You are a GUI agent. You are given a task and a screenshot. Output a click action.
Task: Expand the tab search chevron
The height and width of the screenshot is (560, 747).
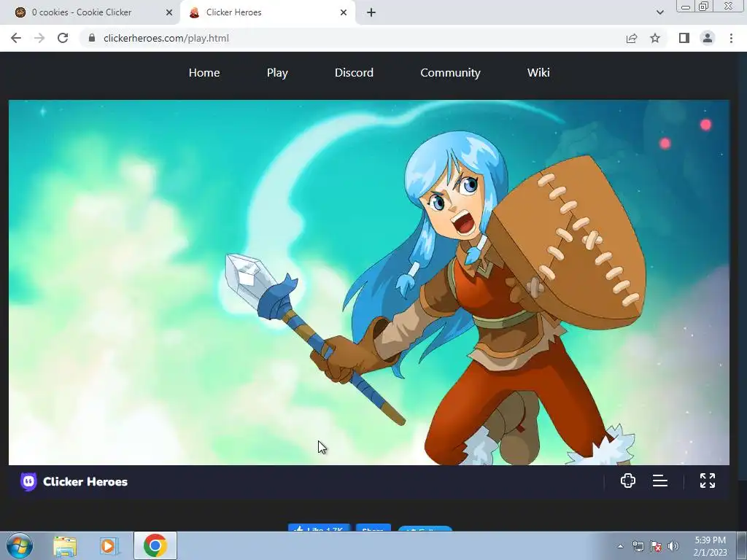659,13
